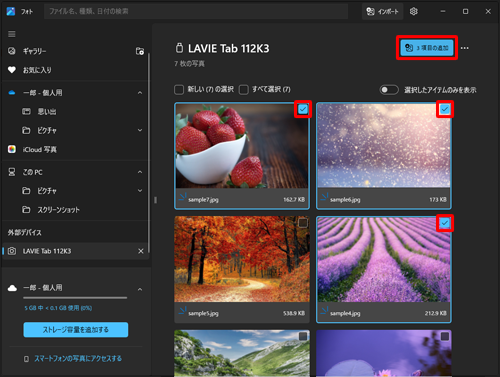
Task: Open the snowy sample6.jpg thumbnail
Action: click(x=384, y=146)
